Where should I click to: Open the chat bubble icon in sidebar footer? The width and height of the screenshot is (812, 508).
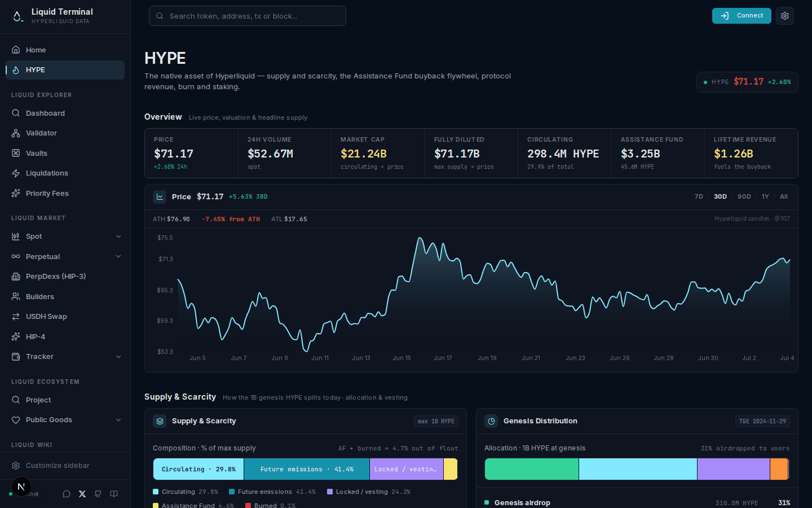[x=67, y=494]
